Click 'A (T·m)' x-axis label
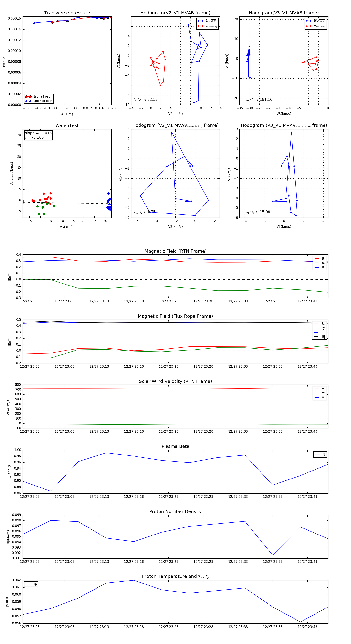351x644 pixels. point(67,114)
